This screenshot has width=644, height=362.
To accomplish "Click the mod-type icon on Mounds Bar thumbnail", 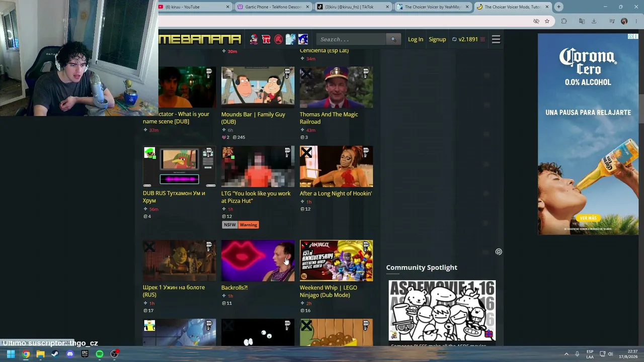I will pos(288,74).
